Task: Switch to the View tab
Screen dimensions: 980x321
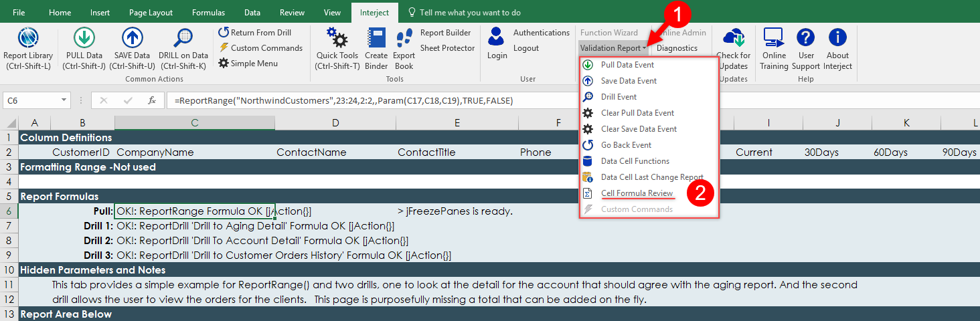Action: tap(332, 13)
